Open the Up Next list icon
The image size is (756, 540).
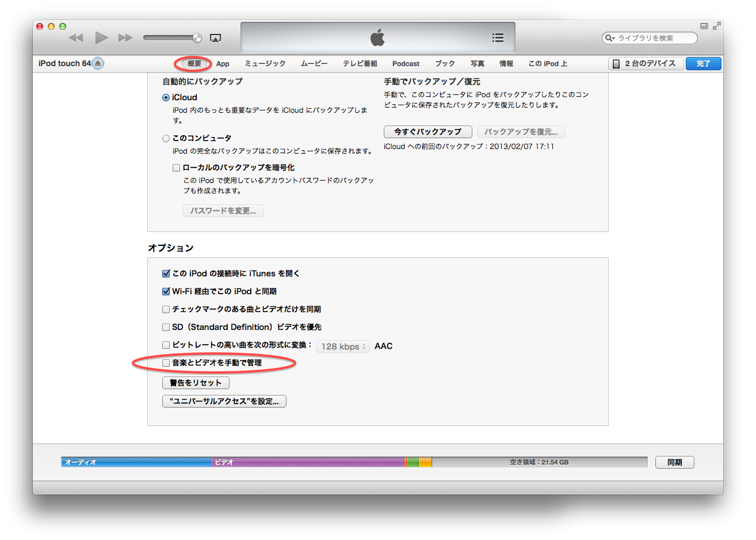pyautogui.click(x=498, y=37)
